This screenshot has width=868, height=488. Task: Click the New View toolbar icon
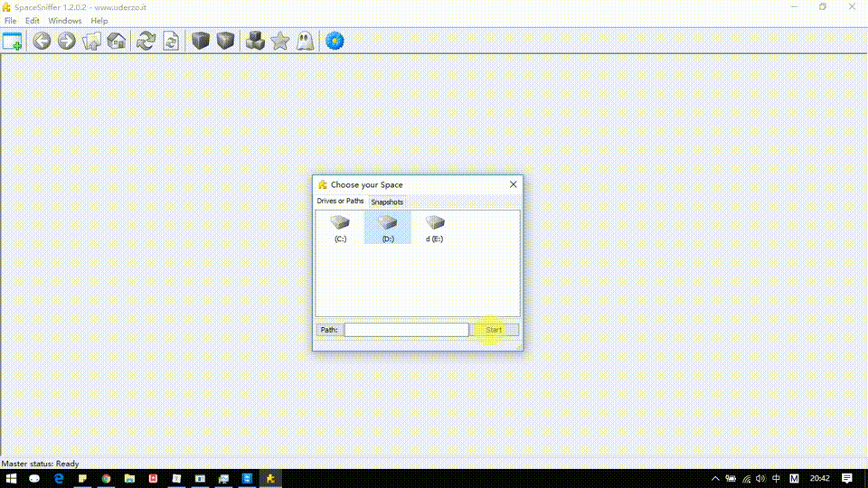tap(13, 42)
